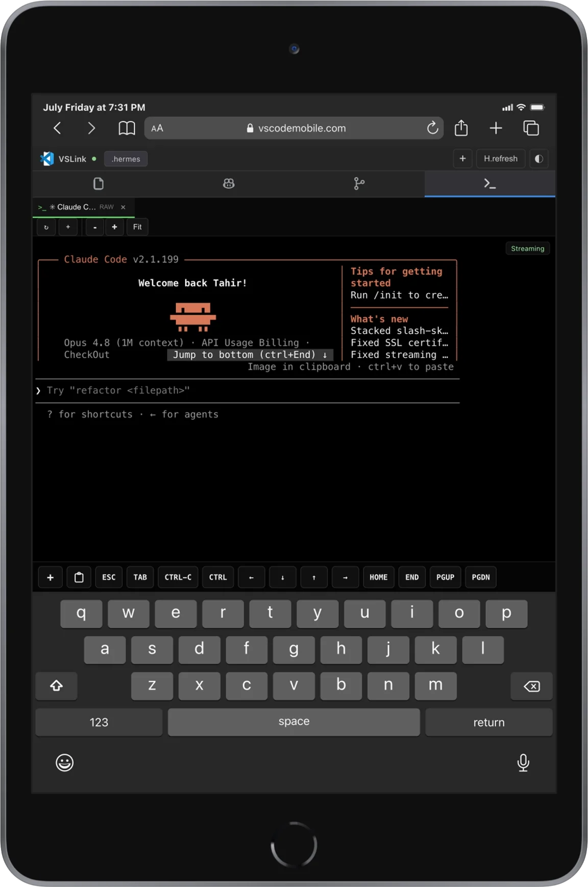
Task: Tap the up arrow key
Action: coord(314,577)
